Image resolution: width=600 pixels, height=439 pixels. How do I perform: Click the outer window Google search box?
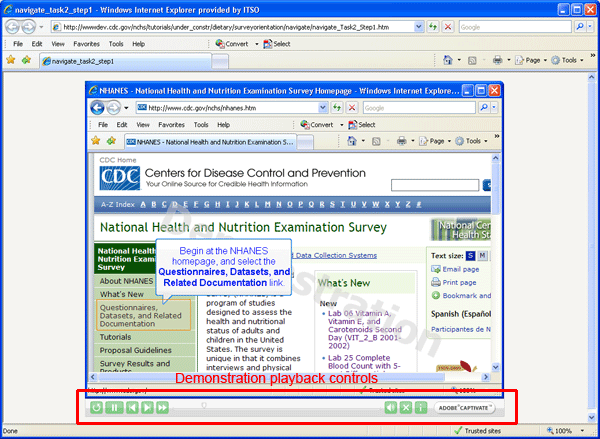[515, 27]
